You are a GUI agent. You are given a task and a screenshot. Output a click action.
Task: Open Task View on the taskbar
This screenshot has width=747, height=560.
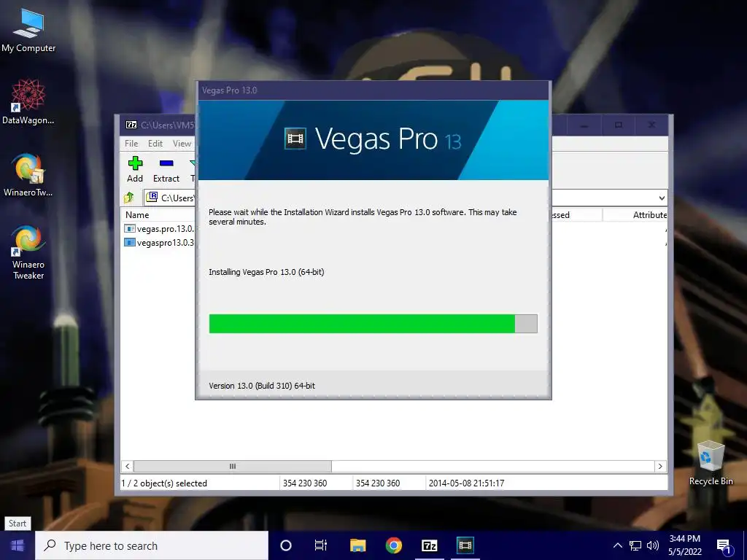[x=321, y=545]
